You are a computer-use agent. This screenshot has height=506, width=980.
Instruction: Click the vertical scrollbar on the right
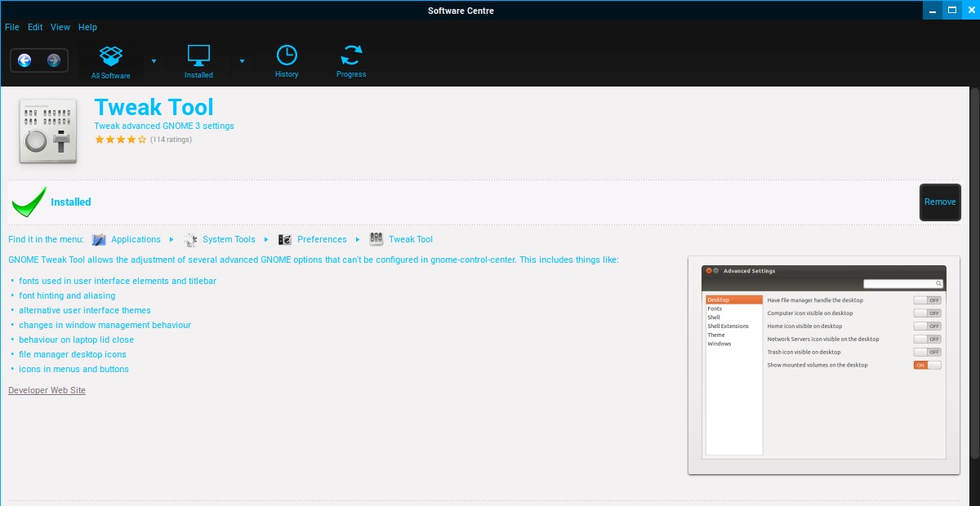[x=975, y=245]
